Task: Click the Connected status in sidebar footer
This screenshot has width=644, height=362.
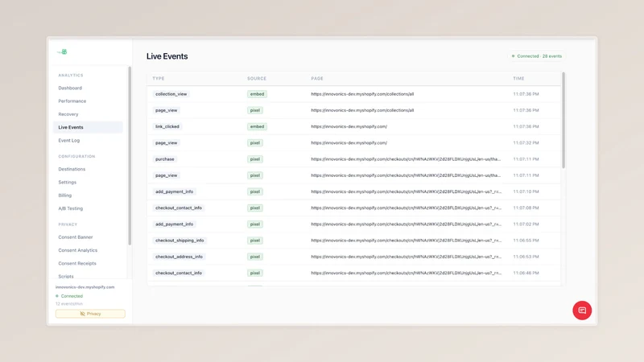Action: (69, 296)
